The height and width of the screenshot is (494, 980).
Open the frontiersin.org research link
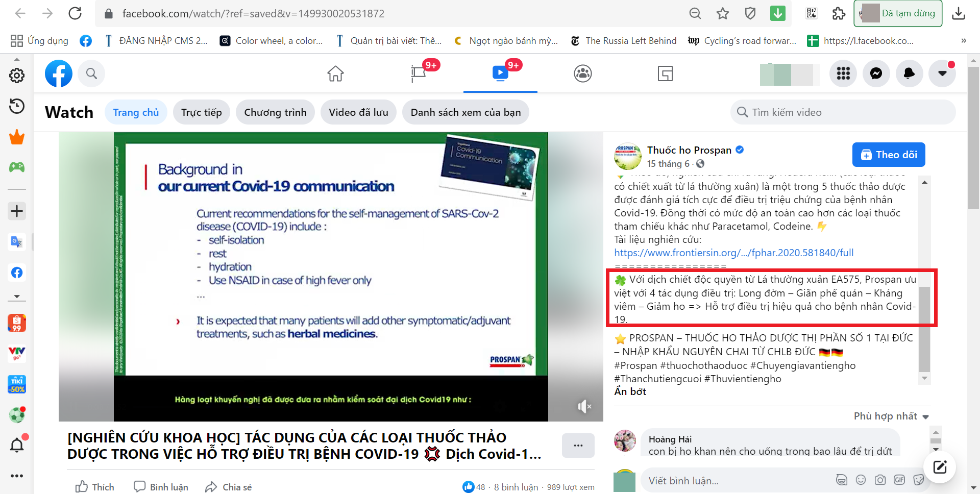click(733, 253)
